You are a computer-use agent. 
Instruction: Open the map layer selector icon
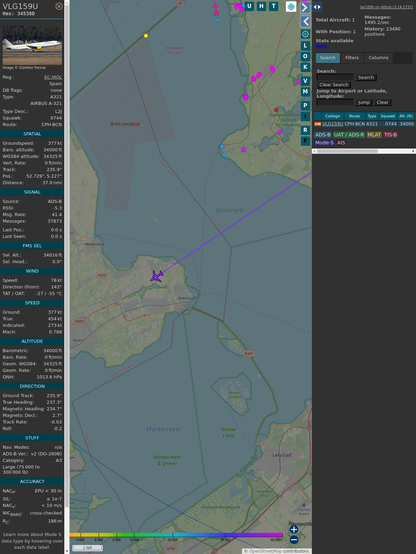pyautogui.click(x=291, y=6)
